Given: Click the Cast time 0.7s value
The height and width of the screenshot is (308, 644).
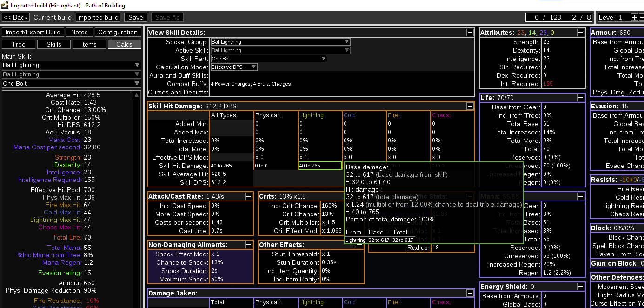Looking at the screenshot, I should pos(216,231).
